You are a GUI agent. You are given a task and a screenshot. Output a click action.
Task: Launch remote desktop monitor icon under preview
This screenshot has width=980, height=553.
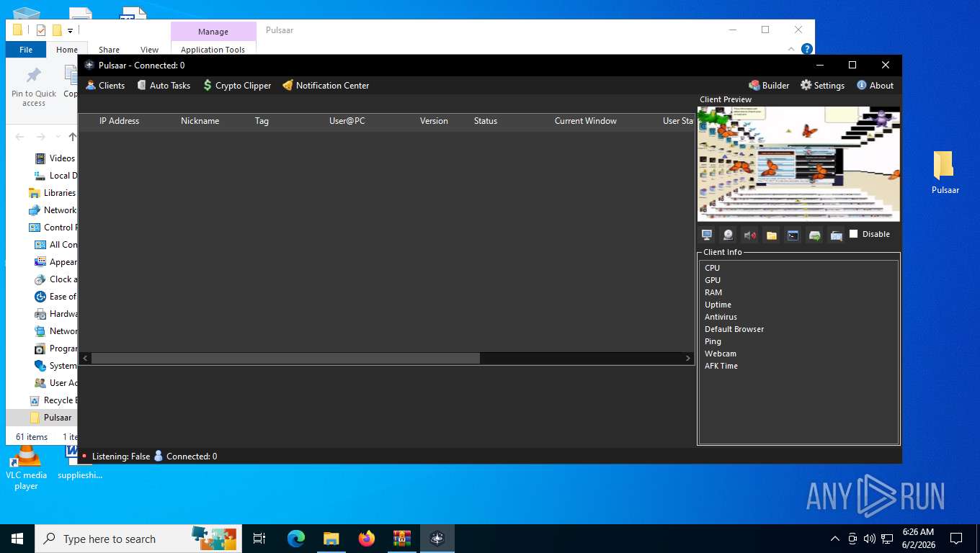[x=707, y=235]
